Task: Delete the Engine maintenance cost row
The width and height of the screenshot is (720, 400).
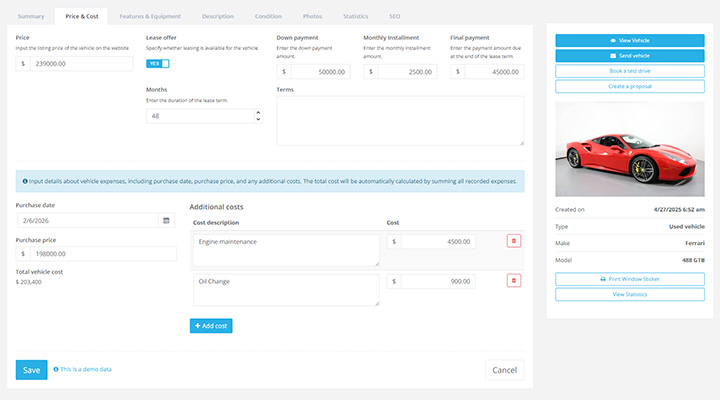Action: click(513, 241)
